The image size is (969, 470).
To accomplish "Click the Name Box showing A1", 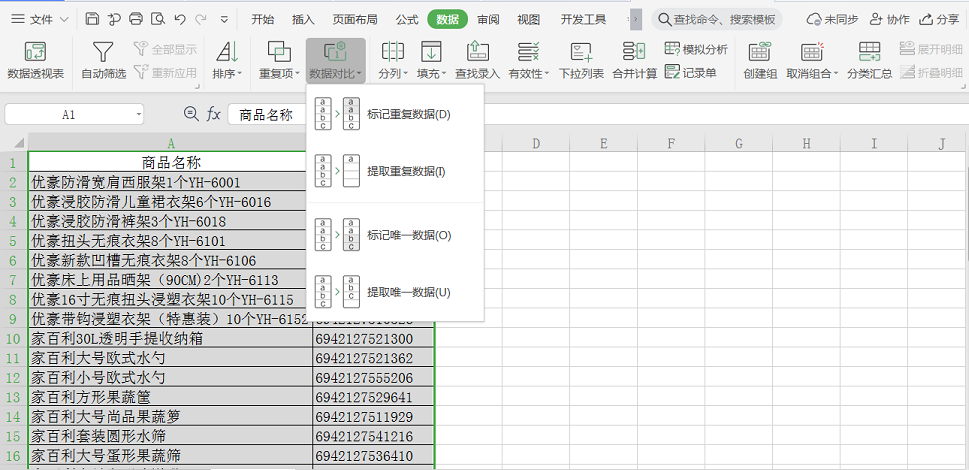I will click(x=74, y=114).
